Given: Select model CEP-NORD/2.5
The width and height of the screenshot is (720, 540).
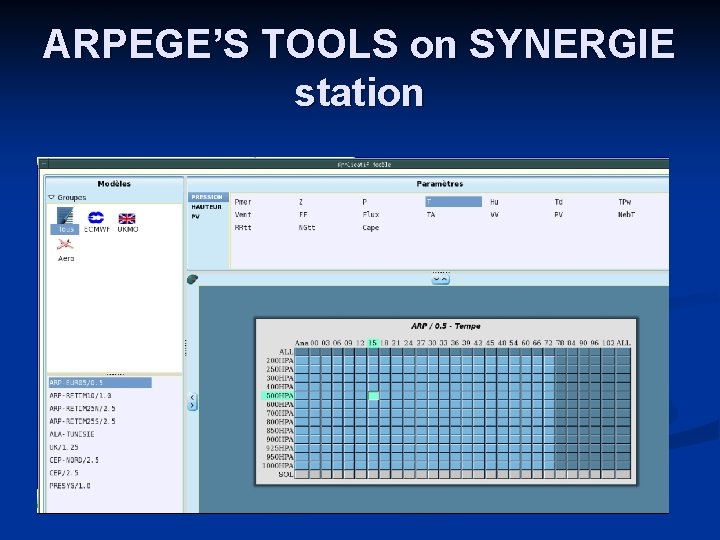Looking at the screenshot, I should (74, 460).
